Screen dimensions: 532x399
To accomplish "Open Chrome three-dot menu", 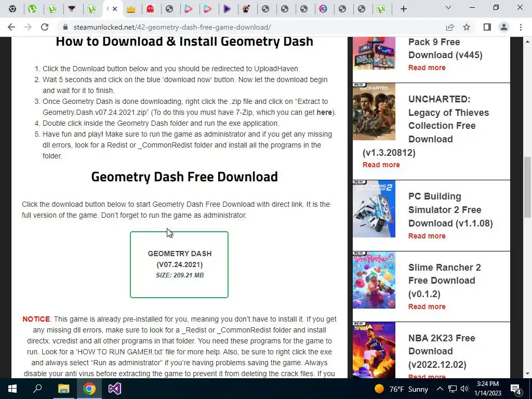I will [521, 27].
